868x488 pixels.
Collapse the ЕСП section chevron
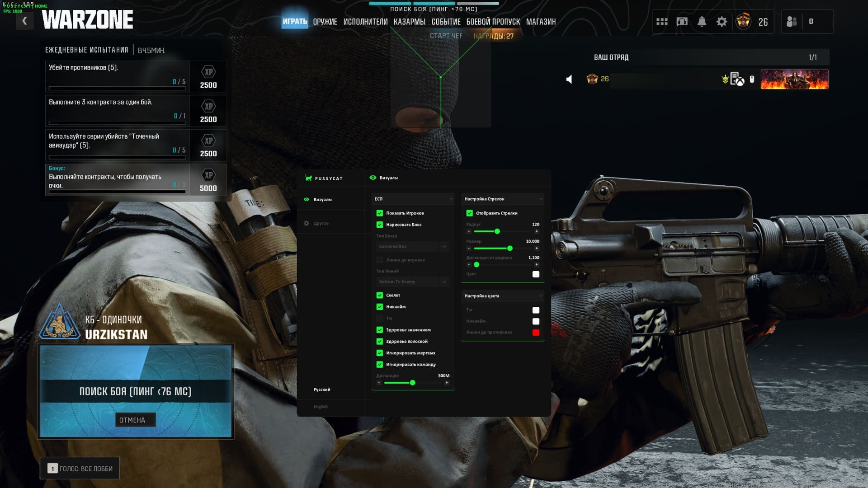pos(451,199)
